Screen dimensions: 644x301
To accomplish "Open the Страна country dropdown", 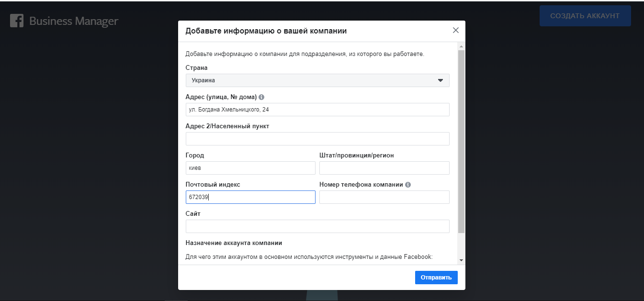I will [317, 80].
